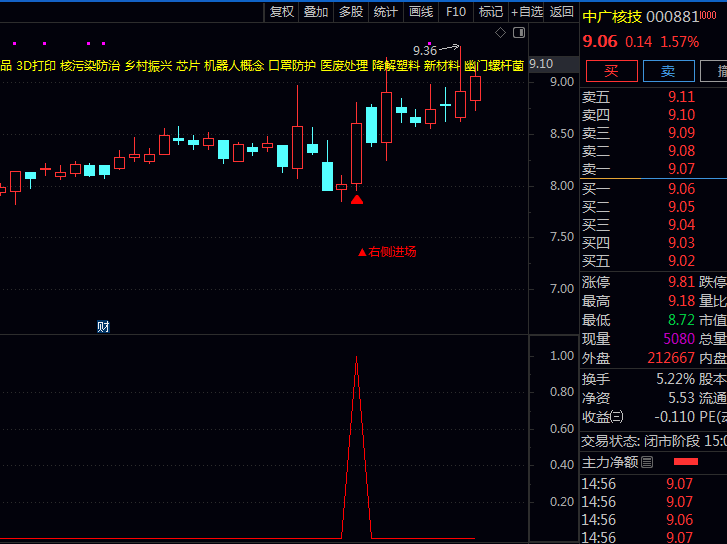Click the diamond icon above chart
727x544 pixels.
point(500,32)
